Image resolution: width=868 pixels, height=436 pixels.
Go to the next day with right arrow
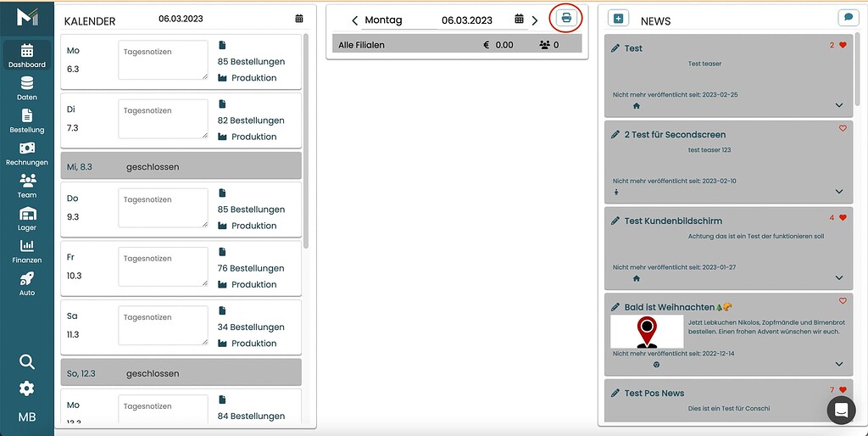[535, 20]
